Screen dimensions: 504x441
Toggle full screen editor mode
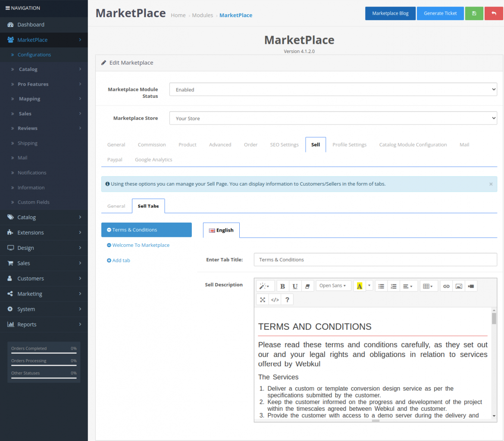(x=263, y=299)
